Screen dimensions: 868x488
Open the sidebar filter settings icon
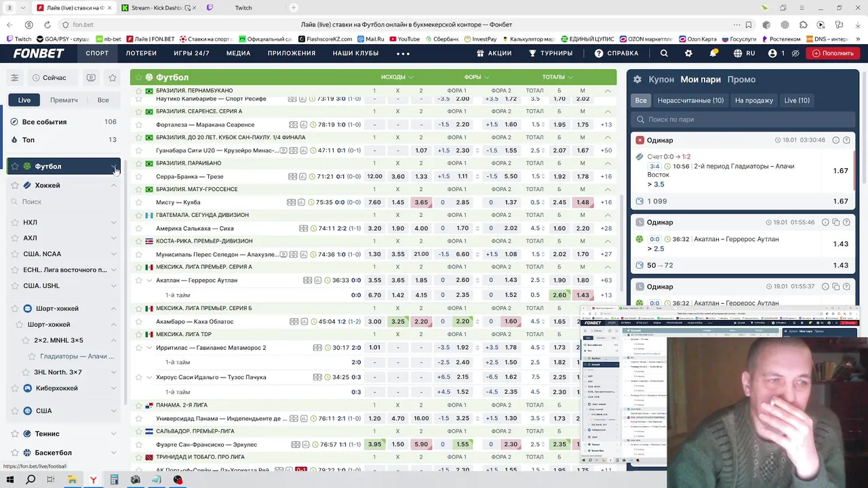14,78
